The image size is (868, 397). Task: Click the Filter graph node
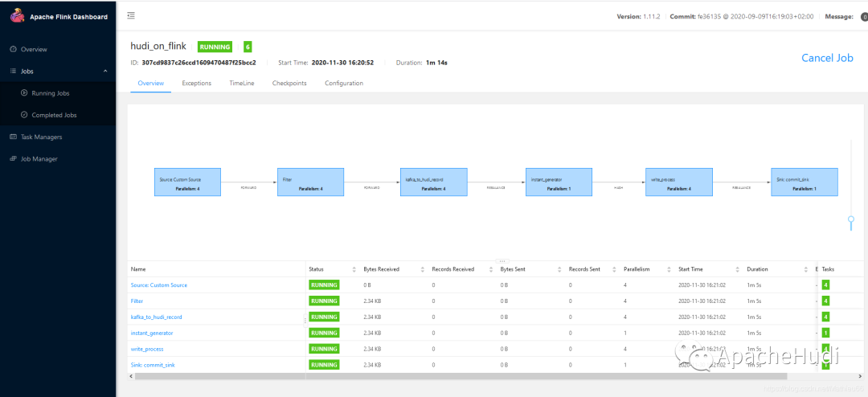tap(310, 182)
